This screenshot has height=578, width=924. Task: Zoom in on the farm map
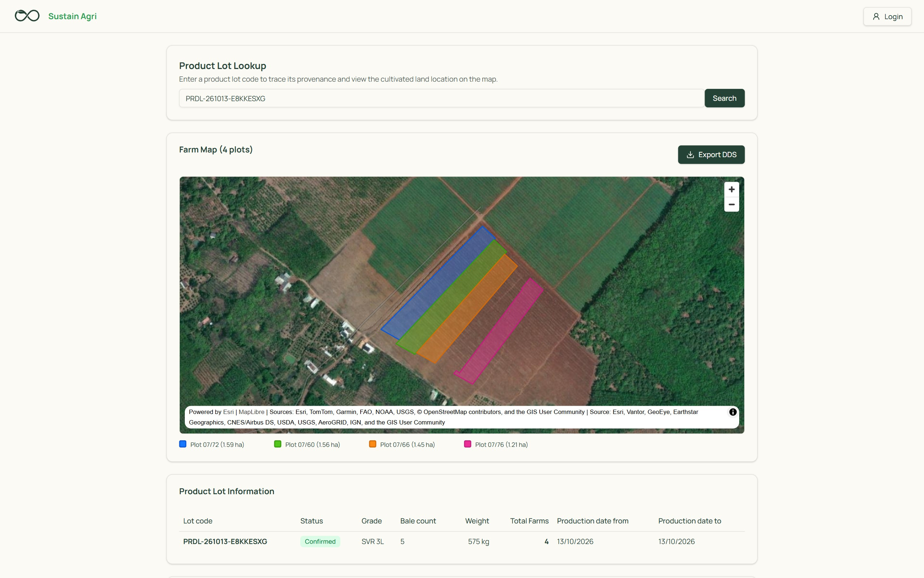(x=732, y=190)
